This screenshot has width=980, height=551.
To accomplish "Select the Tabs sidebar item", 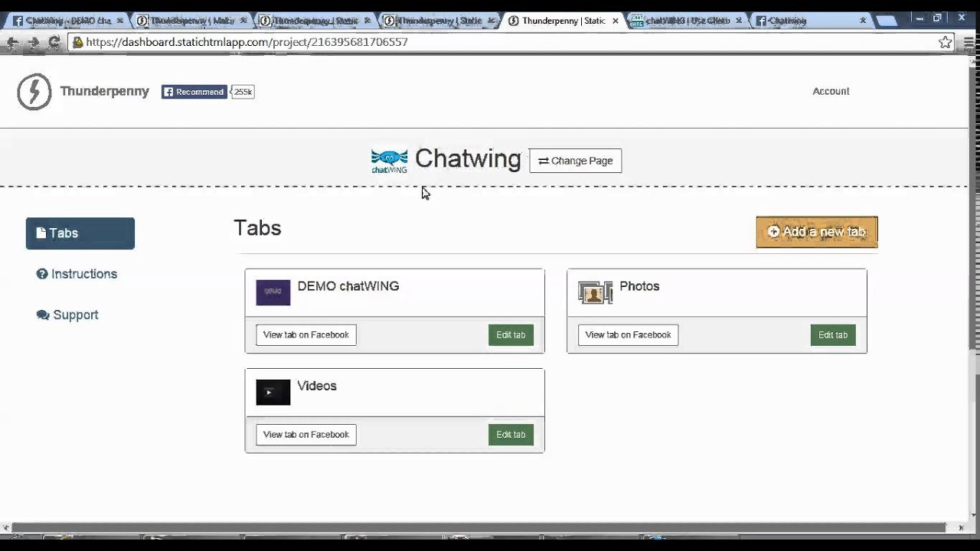I will 80,233.
